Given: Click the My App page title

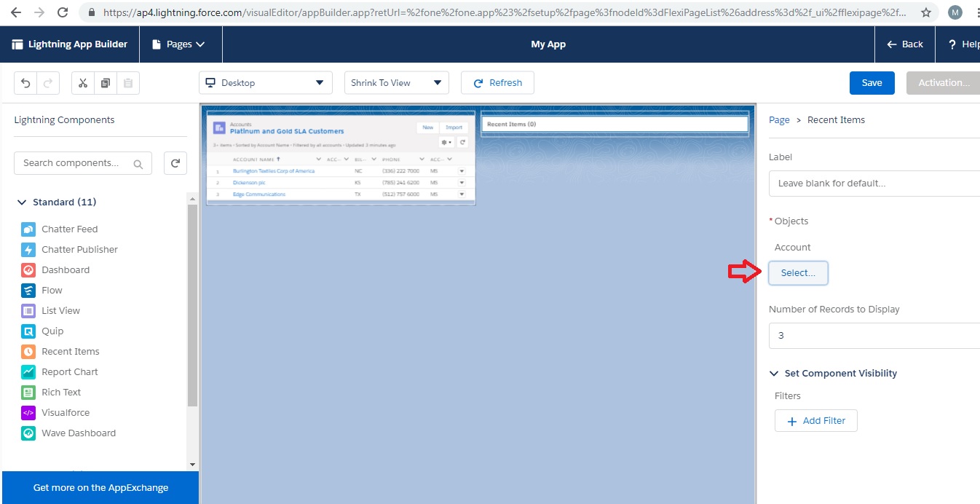Looking at the screenshot, I should 548,44.
